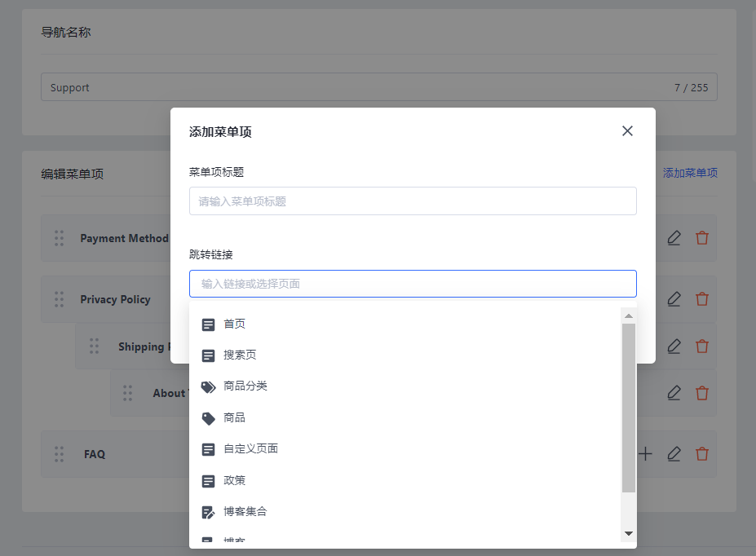This screenshot has height=556, width=756.
Task: Edit the Payment Method menu item
Action: pyautogui.click(x=674, y=238)
